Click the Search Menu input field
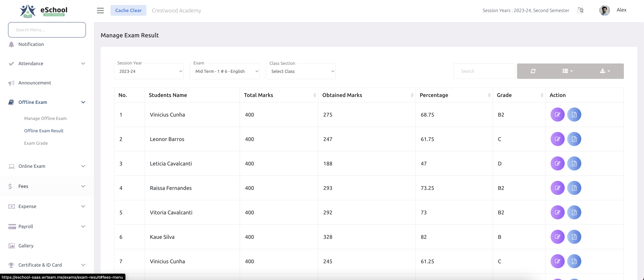Image resolution: width=644 pixels, height=280 pixels. (47, 30)
